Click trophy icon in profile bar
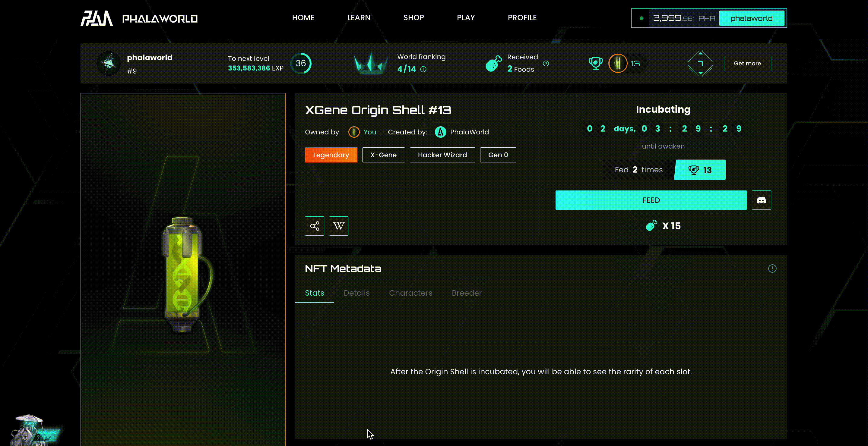This screenshot has width=868, height=446. 595,63
